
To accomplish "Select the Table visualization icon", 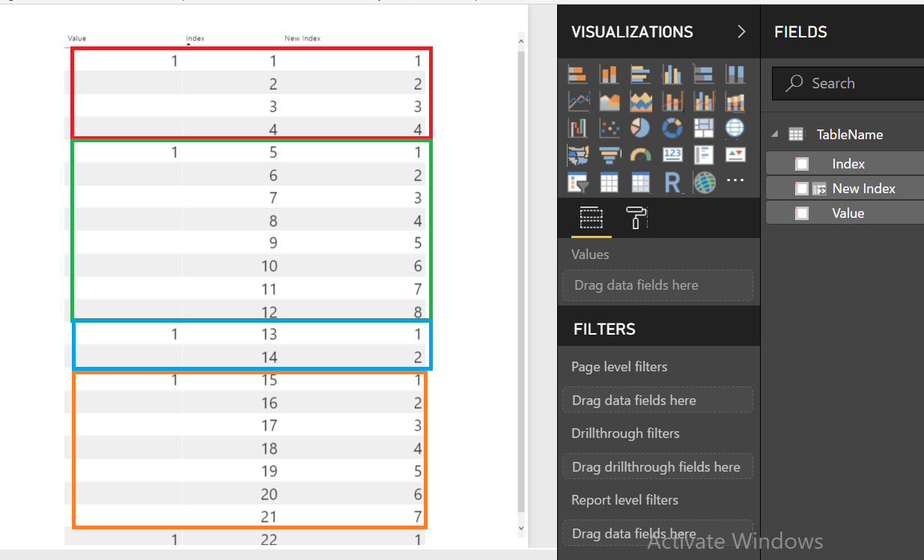I will pyautogui.click(x=609, y=182).
